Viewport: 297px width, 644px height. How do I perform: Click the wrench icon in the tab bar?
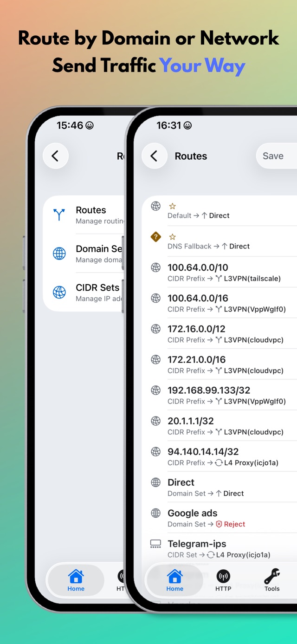[272, 577]
